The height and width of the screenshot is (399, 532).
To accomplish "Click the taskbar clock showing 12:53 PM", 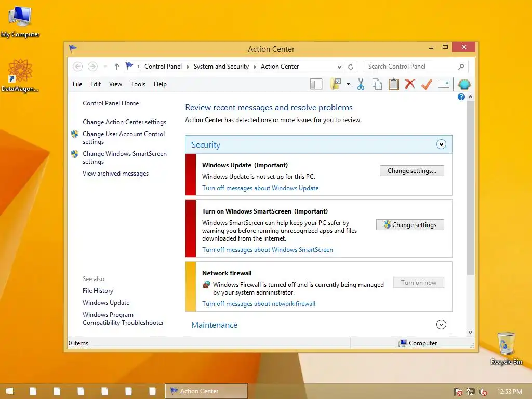I will (x=509, y=392).
